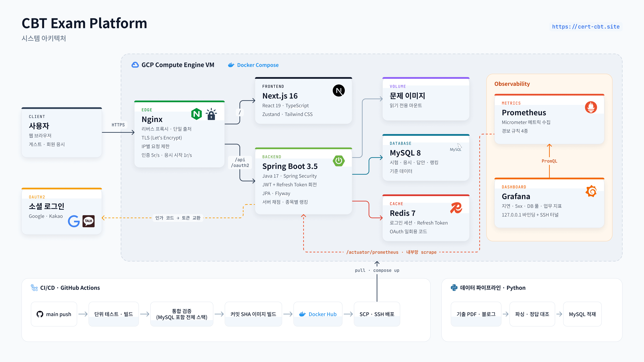
Task: Click the 시스템 아키텍처 subtitle
Action: tap(44, 38)
